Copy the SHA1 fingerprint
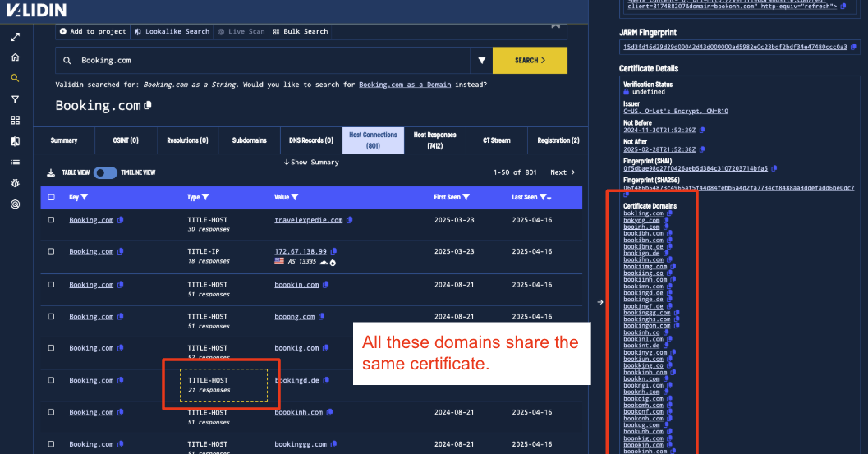 [x=774, y=168]
